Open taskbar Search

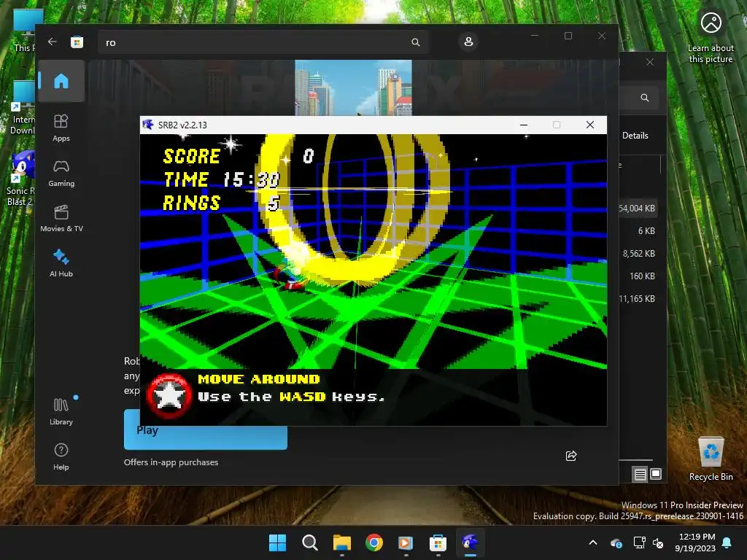click(x=309, y=542)
